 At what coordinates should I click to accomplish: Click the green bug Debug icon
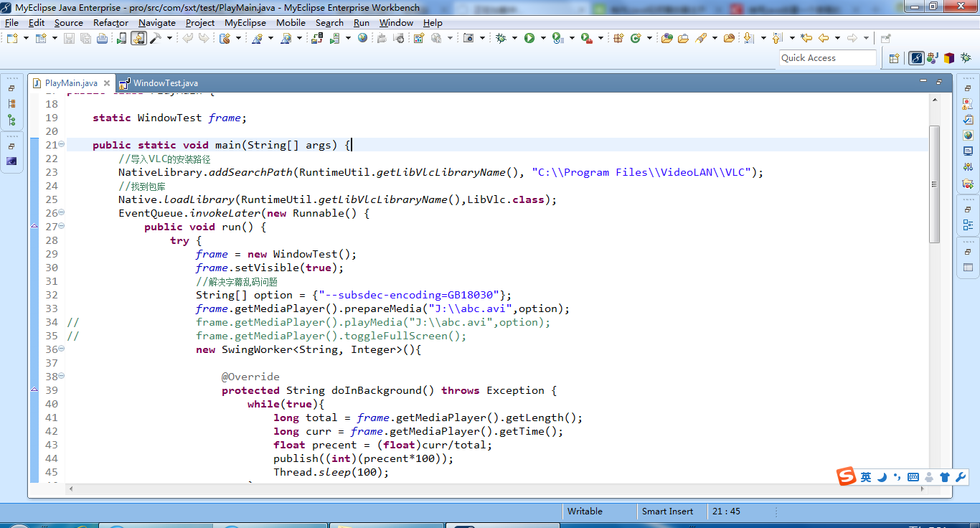tap(501, 38)
